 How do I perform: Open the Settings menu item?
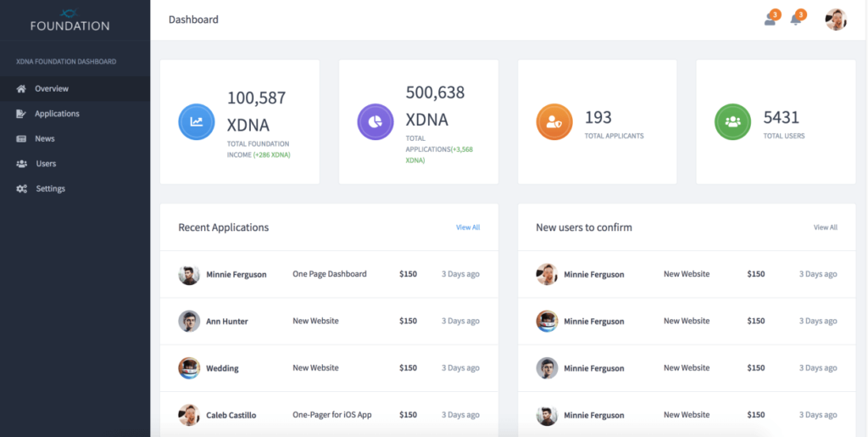(x=75, y=189)
